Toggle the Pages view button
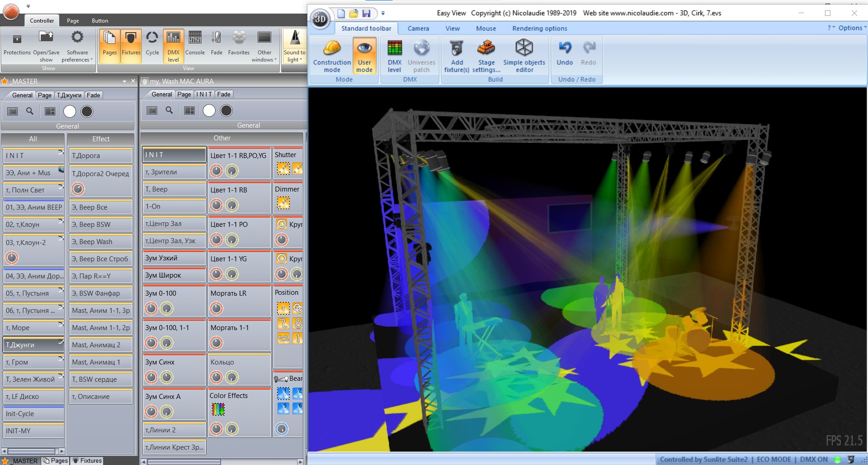 (x=110, y=44)
